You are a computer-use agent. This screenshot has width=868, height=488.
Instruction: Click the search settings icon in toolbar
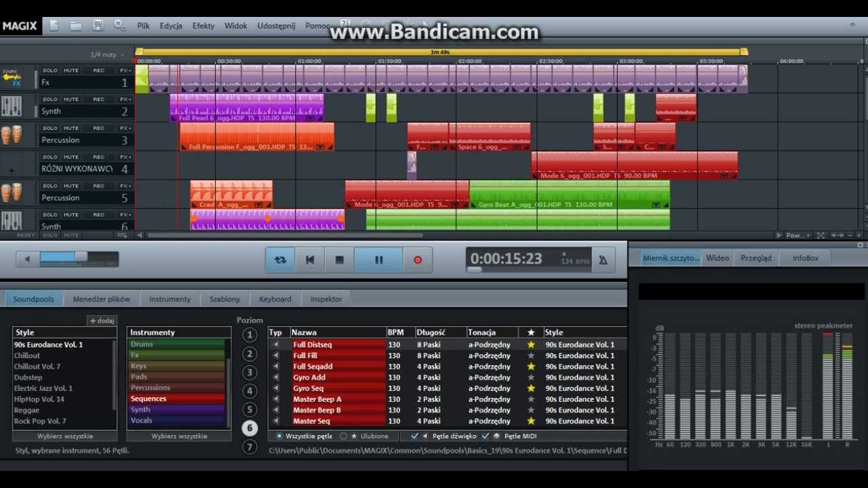(x=120, y=26)
